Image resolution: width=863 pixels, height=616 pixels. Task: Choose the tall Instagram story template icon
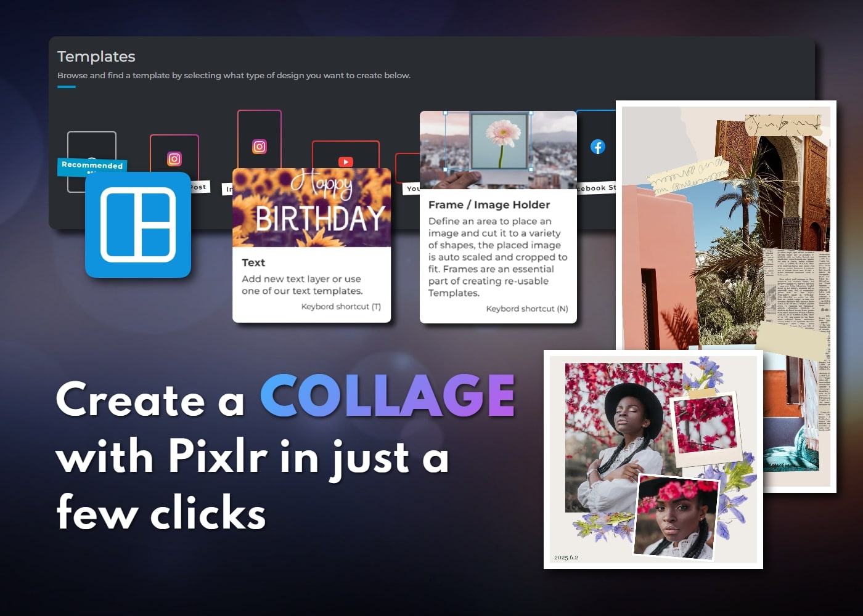point(260,147)
